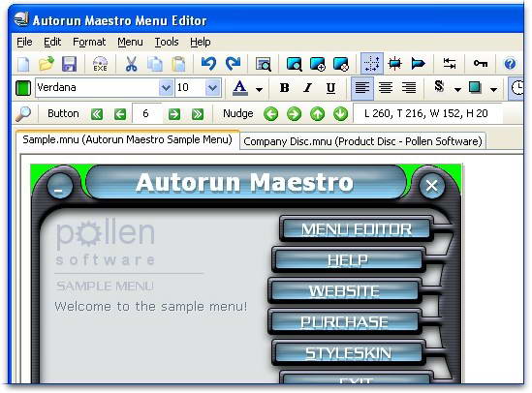Open the Help menu

pos(201,42)
